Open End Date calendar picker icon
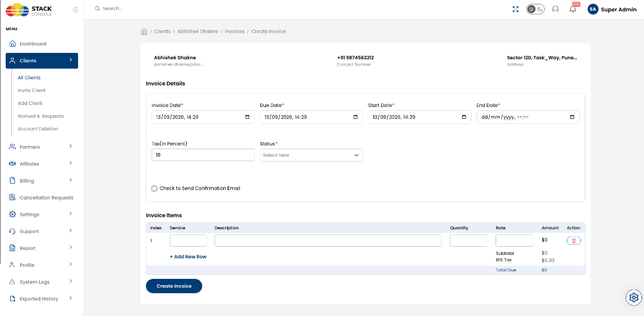644x316 pixels. (572, 116)
